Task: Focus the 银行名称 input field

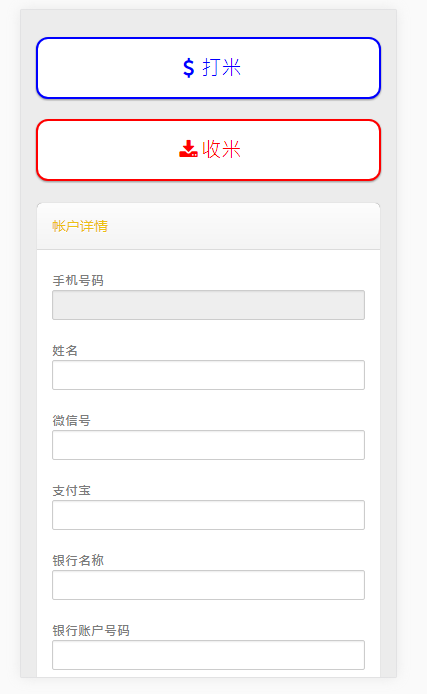Action: 208,585
